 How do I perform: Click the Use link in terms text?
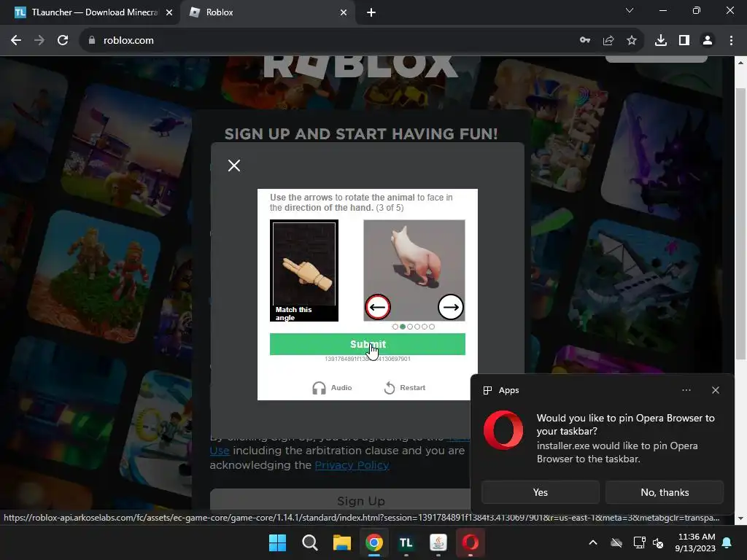tap(220, 451)
